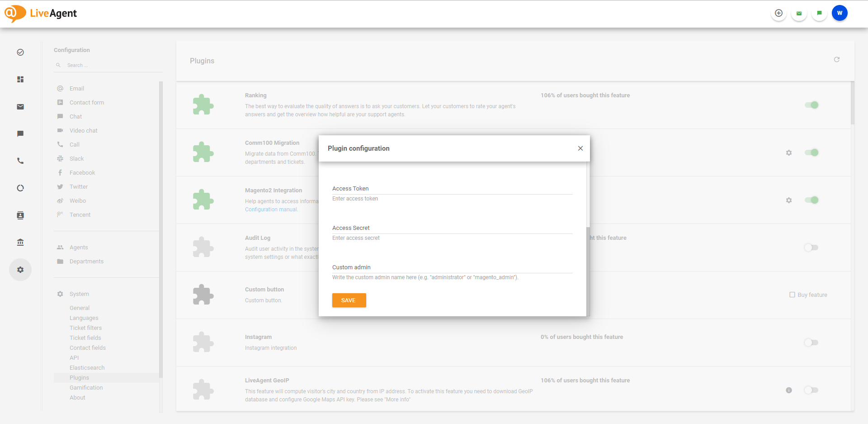This screenshot has height=424, width=868.
Task: Click the refresh icon in Plugins header
Action: (x=836, y=60)
